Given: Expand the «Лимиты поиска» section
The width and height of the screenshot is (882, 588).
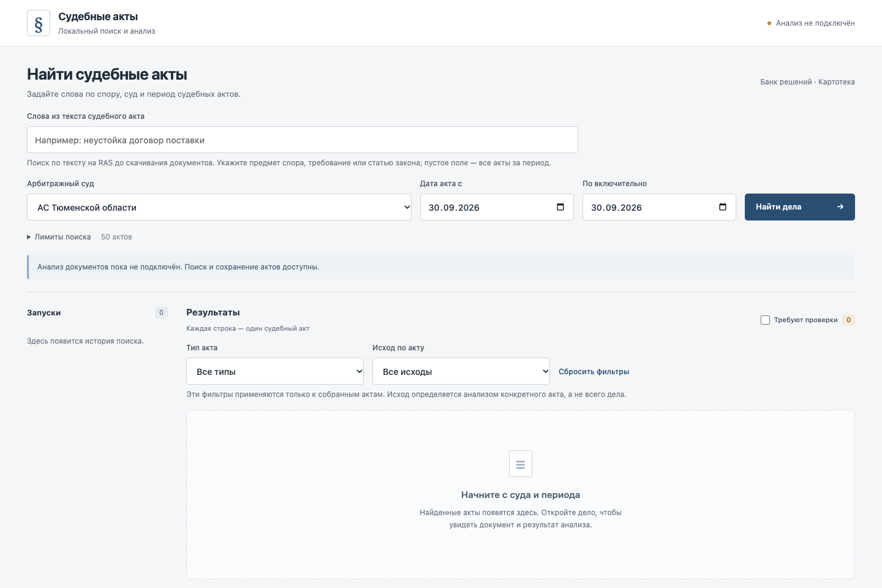Looking at the screenshot, I should point(59,237).
